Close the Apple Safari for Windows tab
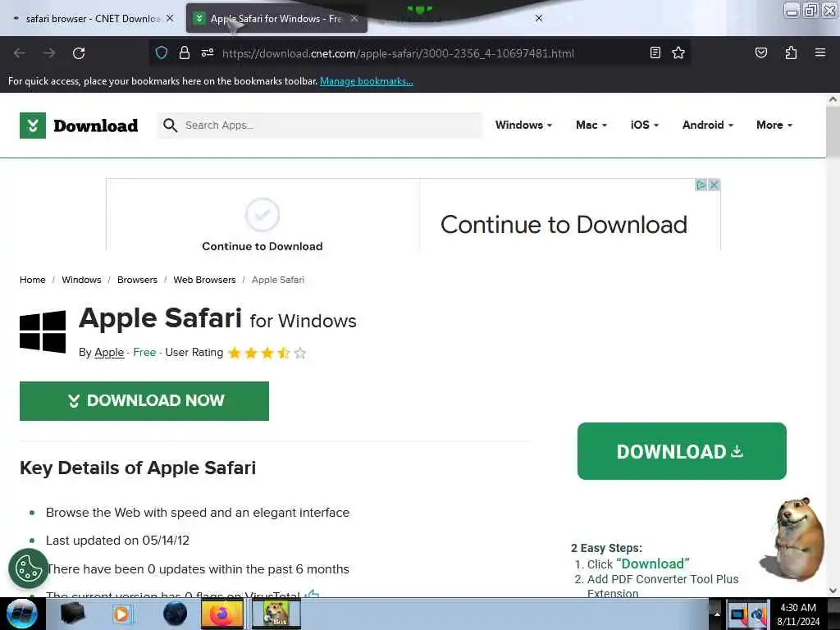The image size is (840, 630). (354, 18)
